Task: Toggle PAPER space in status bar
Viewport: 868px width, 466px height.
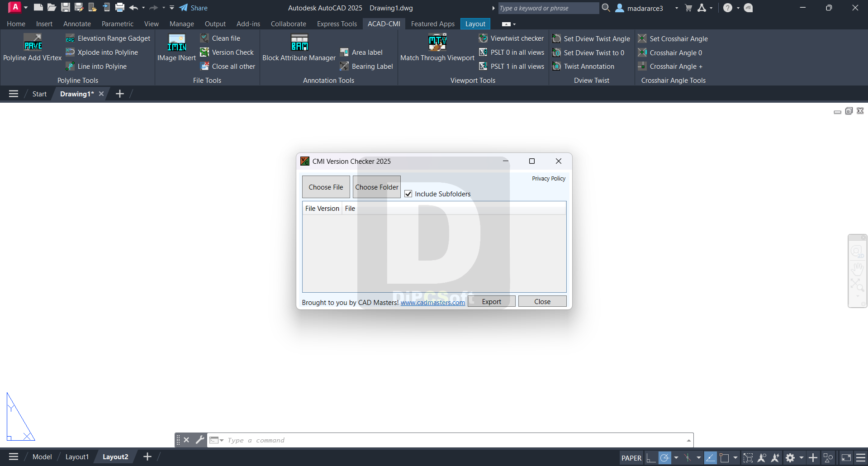Action: 631,458
